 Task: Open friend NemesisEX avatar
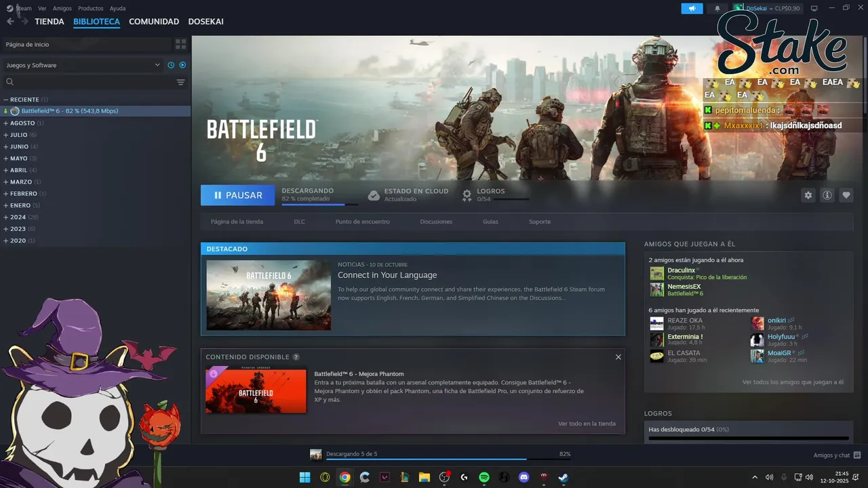coord(656,289)
